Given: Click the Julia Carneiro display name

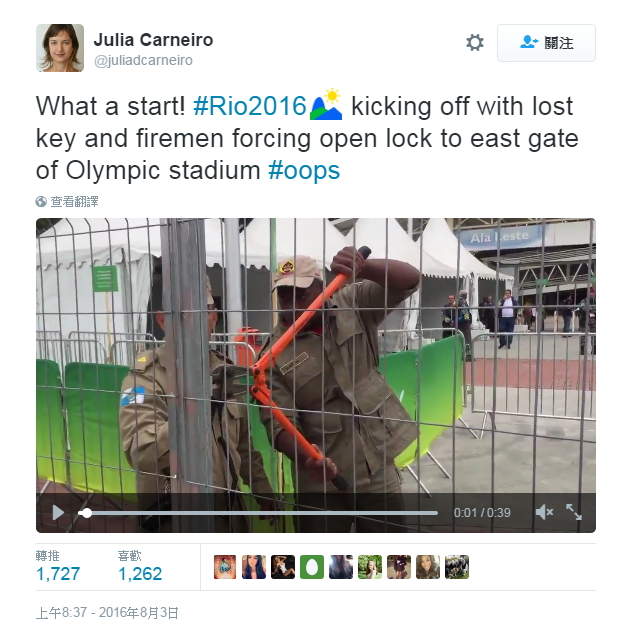Looking at the screenshot, I should click(153, 40).
